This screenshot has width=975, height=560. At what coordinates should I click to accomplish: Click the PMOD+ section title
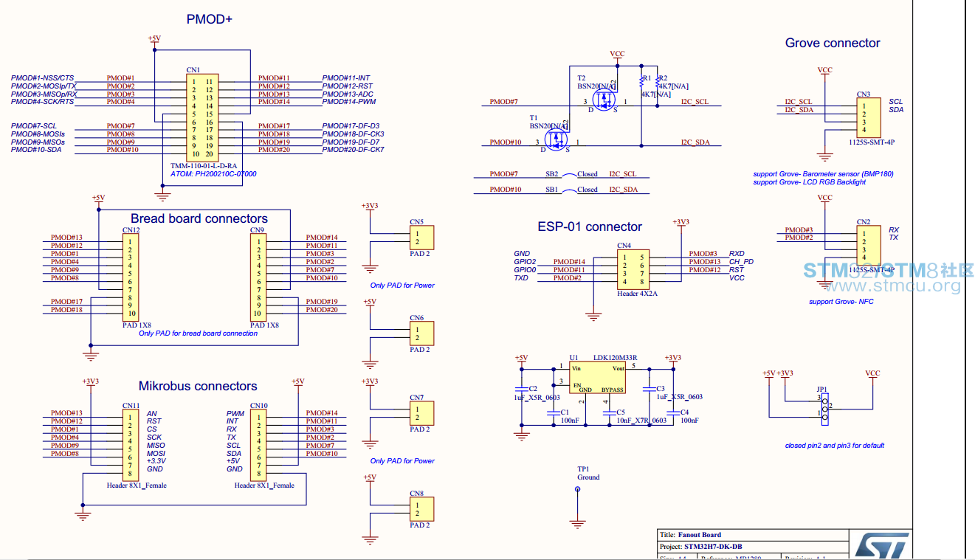pos(209,19)
